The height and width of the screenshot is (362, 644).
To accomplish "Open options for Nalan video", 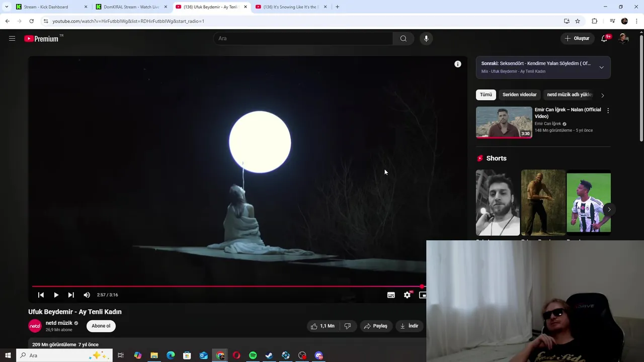I will (x=608, y=111).
